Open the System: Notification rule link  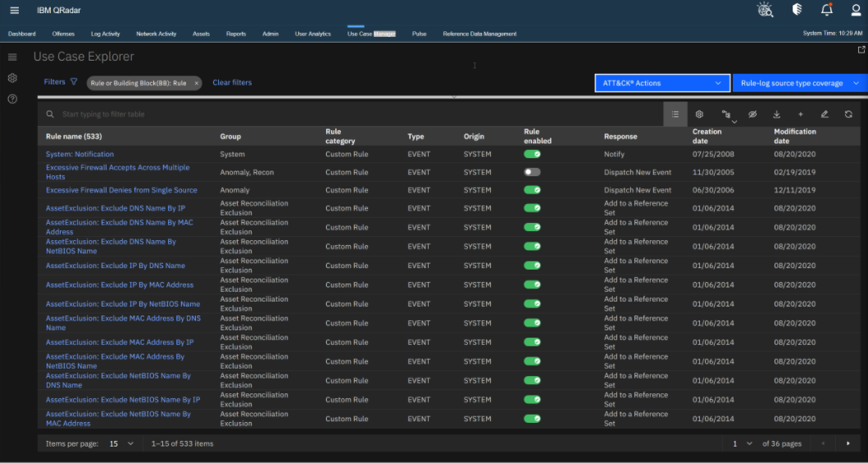click(80, 154)
